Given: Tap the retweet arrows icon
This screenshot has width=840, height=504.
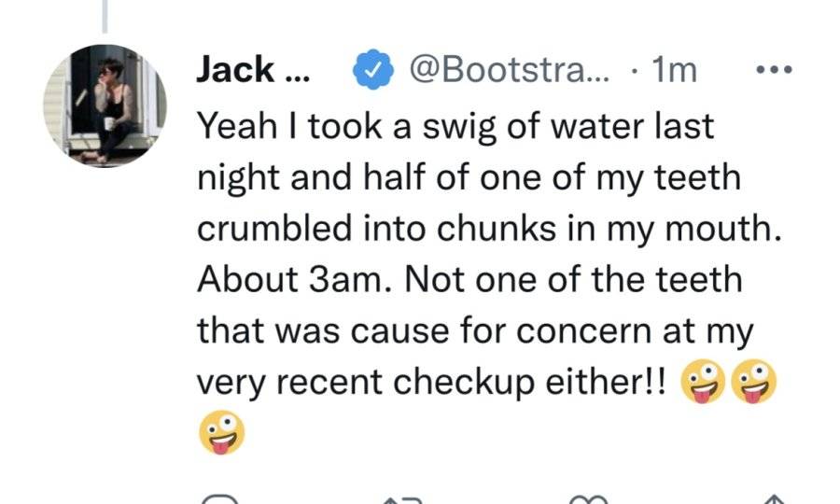Looking at the screenshot, I should click(402, 500).
